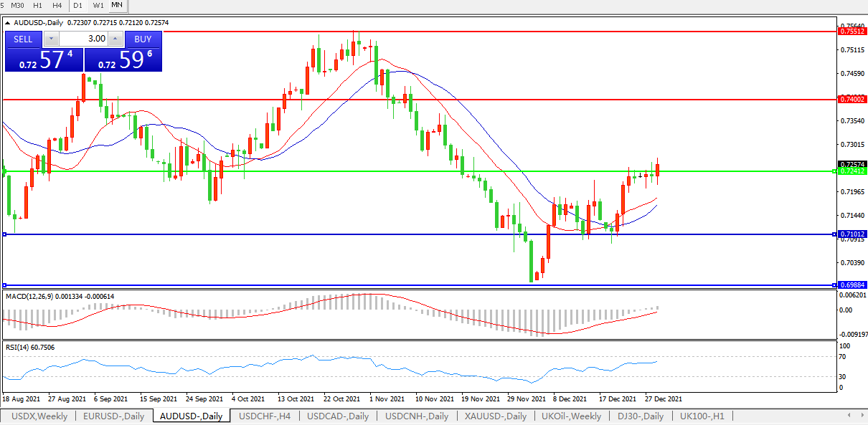This screenshot has width=868, height=425.
Task: Open the USDX,Weekly chart tab
Action: 38,416
